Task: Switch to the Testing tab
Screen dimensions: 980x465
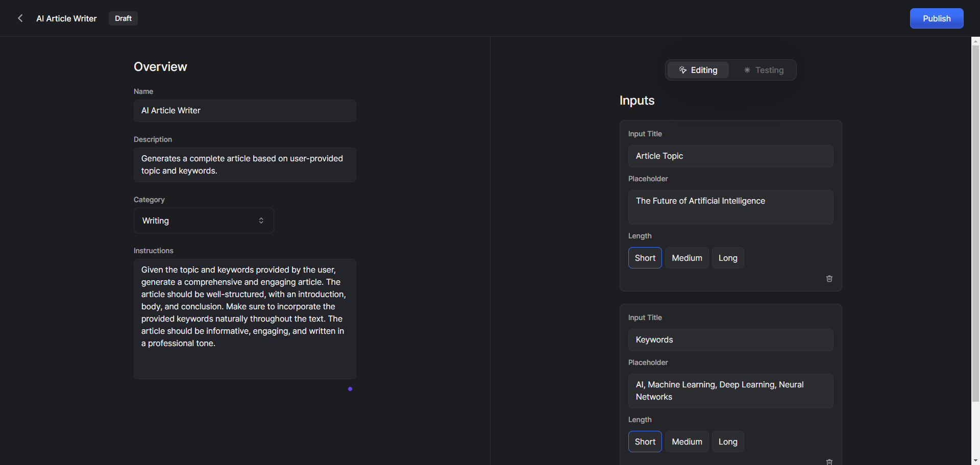Action: tap(764, 70)
